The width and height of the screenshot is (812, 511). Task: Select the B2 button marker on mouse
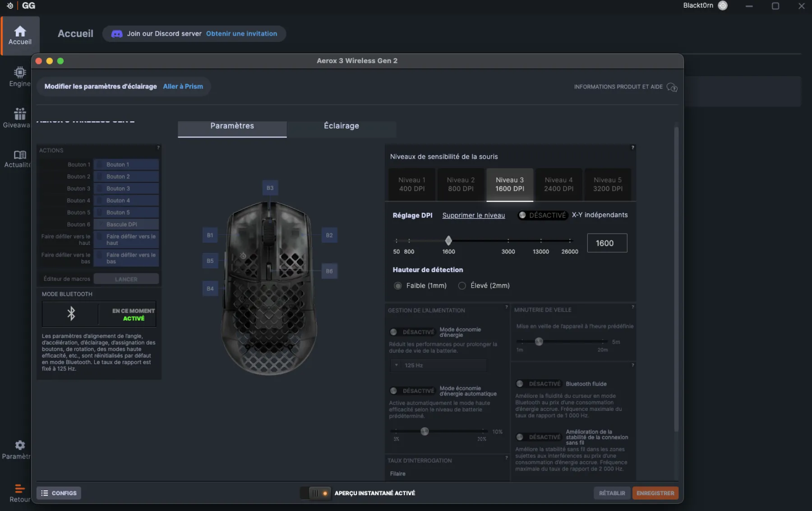point(329,235)
